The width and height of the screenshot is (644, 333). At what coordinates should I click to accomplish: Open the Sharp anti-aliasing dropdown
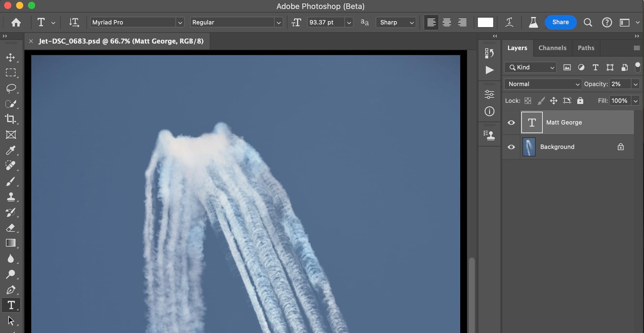[x=396, y=22]
